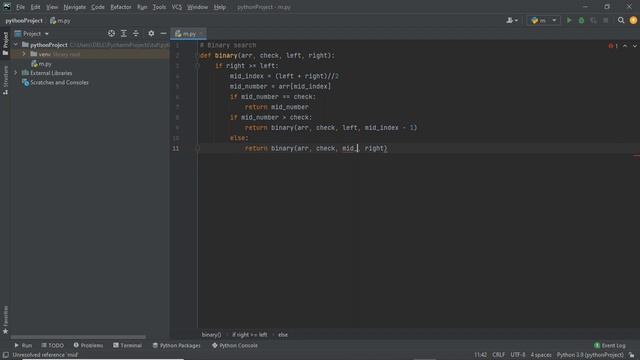Select the m.py editor tab
640x360 pixels.
point(188,34)
